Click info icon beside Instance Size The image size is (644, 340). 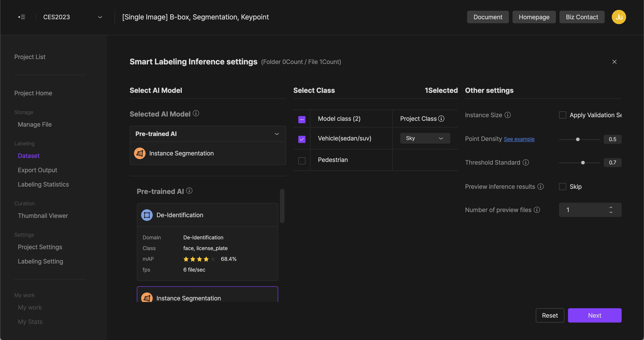pos(508,115)
